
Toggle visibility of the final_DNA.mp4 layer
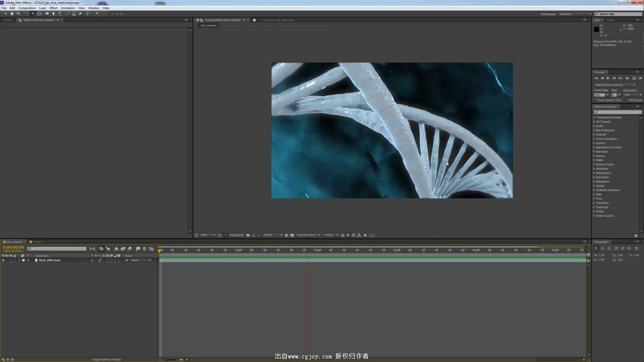coord(3,260)
